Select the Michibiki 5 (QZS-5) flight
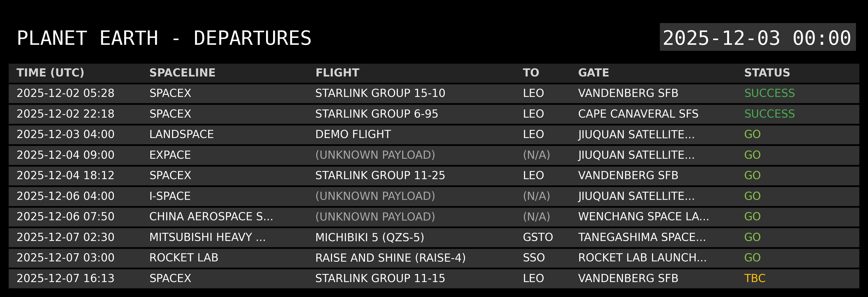The height and width of the screenshot is (297, 868). 370,237
